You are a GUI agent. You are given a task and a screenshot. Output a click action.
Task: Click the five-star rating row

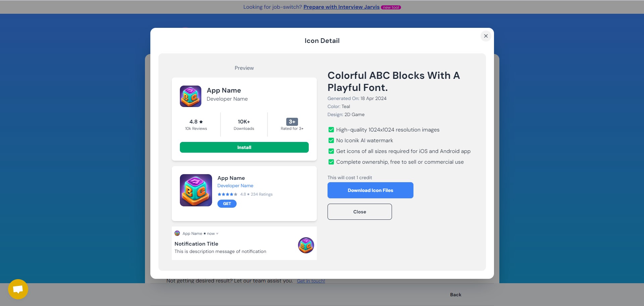[x=228, y=194]
